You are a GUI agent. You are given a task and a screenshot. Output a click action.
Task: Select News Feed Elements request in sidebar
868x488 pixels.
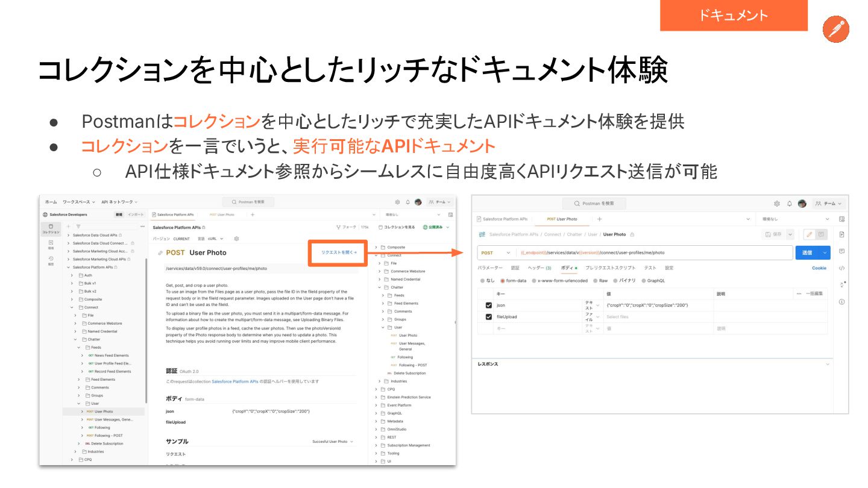[108, 355]
